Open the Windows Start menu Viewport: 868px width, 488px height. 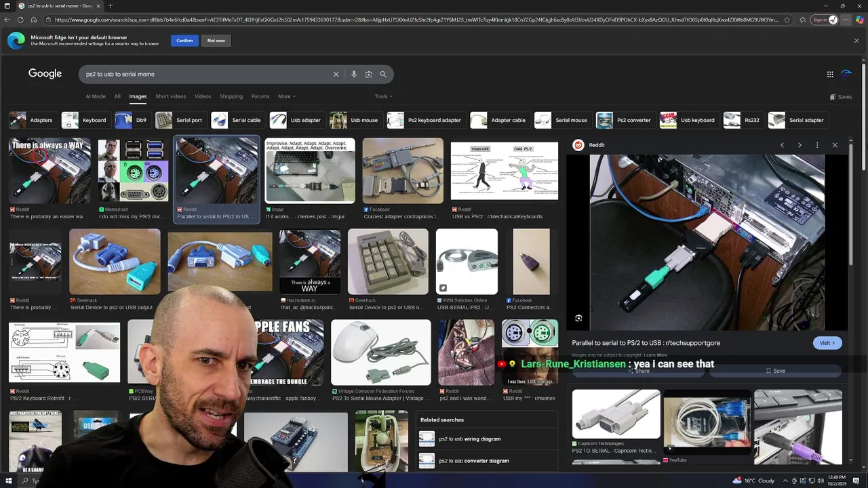[x=8, y=481]
